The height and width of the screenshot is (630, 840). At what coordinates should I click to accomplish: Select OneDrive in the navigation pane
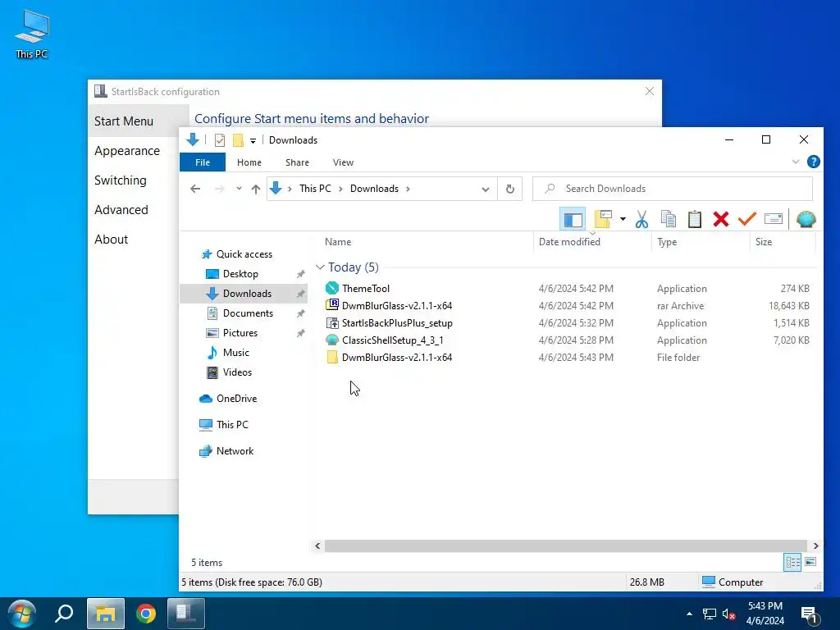(x=236, y=399)
